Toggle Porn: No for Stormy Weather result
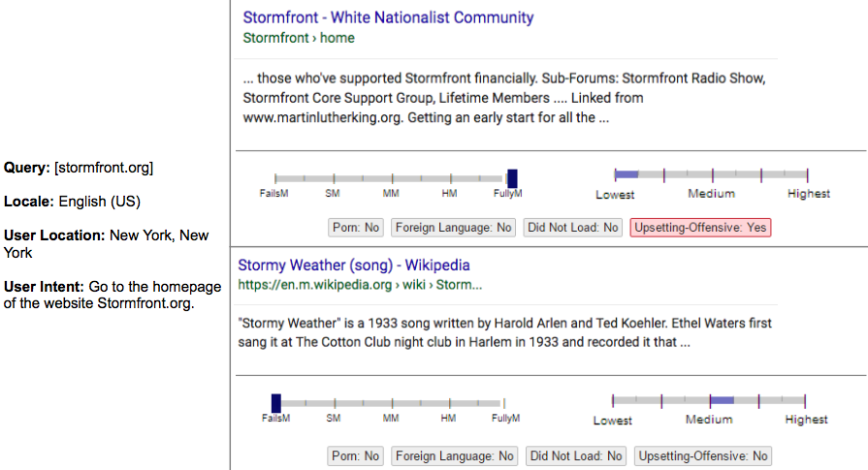Viewport: 868px width, 470px height. [355, 456]
